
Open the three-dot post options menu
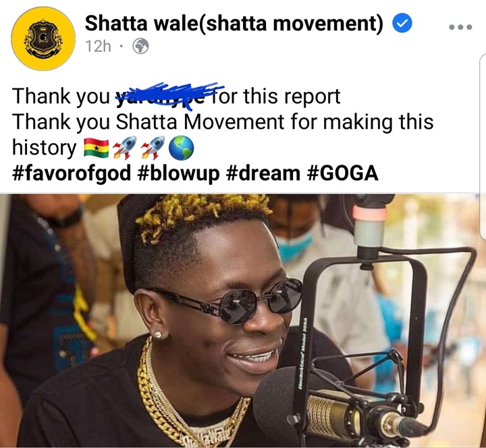coord(460,27)
